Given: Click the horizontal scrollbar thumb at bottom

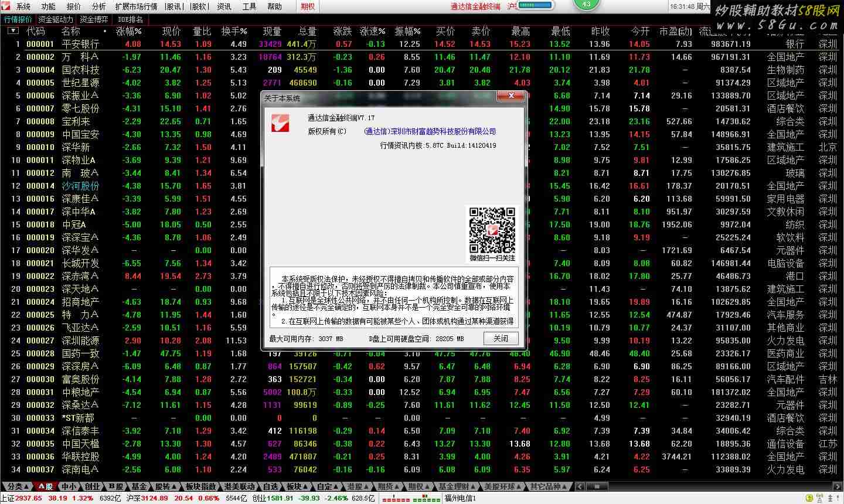Looking at the screenshot, I should coord(597,486).
